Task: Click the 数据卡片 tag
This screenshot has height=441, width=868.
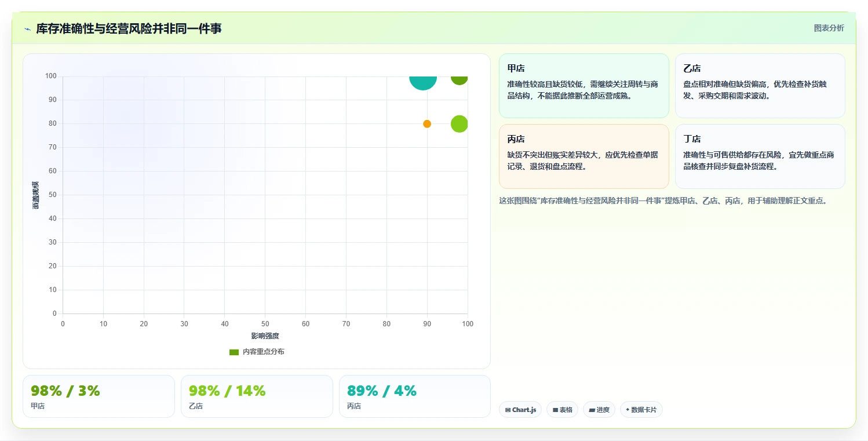Action: 641,410
